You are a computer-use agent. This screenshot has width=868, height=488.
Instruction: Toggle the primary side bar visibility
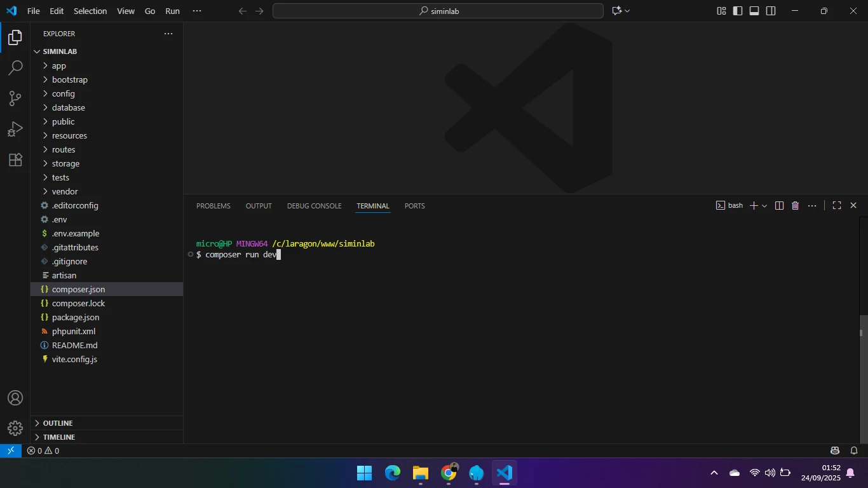(x=738, y=11)
